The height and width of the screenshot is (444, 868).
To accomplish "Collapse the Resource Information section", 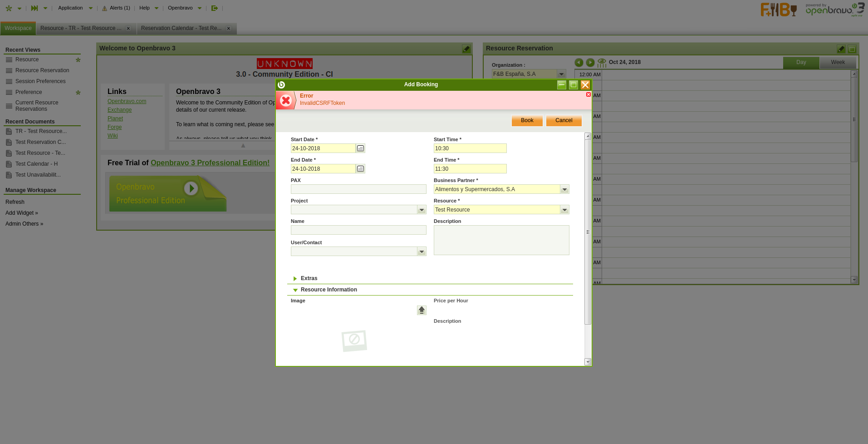I will 295,290.
